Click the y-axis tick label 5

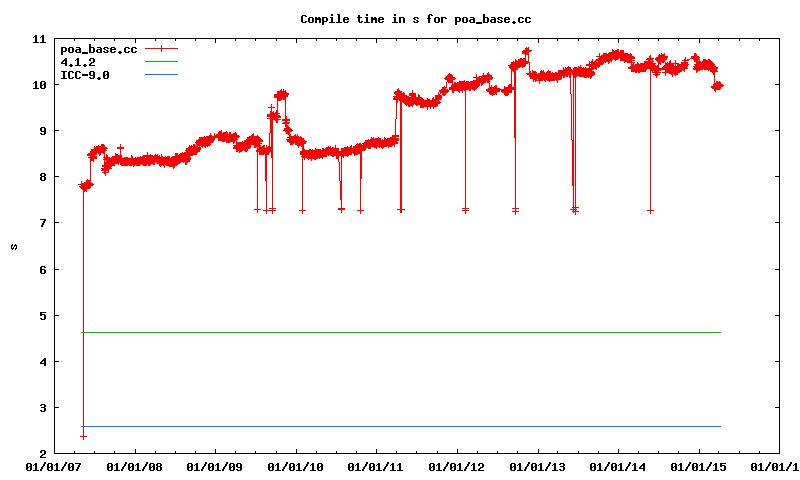tap(42, 316)
